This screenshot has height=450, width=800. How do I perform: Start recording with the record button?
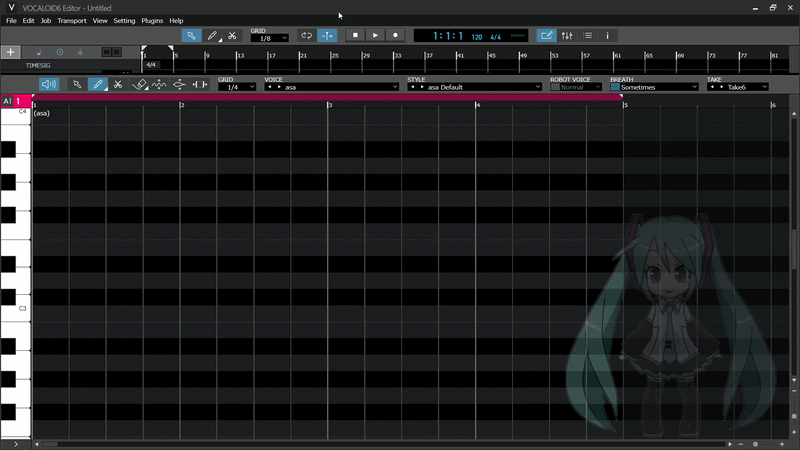coord(395,35)
